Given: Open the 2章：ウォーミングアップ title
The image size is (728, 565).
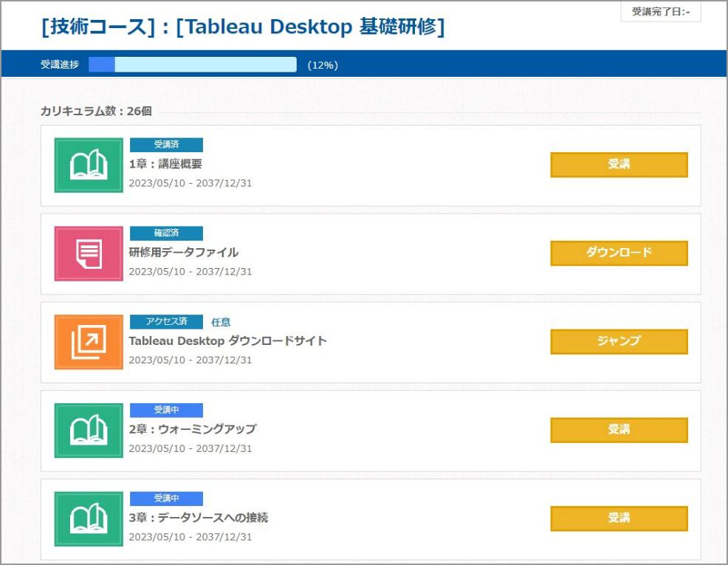Looking at the screenshot, I should [192, 429].
